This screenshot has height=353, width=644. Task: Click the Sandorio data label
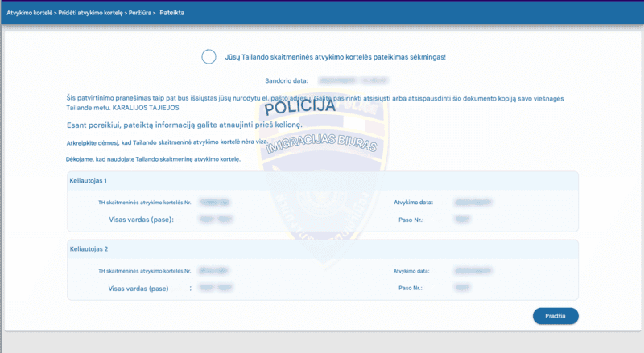pyautogui.click(x=287, y=81)
